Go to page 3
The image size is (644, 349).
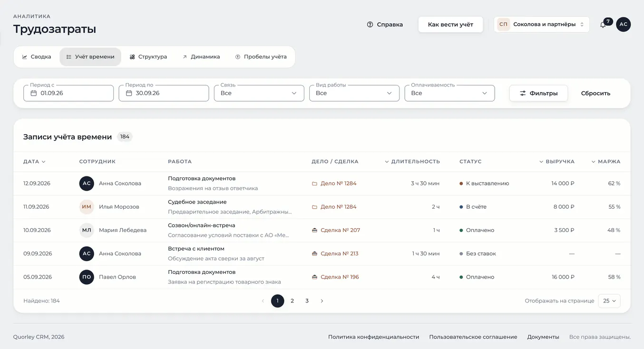point(307,301)
